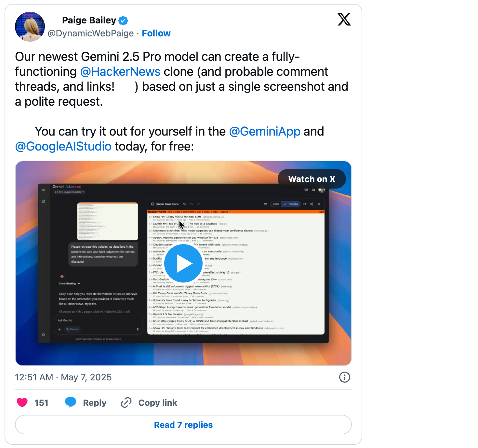Click the blue reply speech bubble icon

pyautogui.click(x=71, y=402)
